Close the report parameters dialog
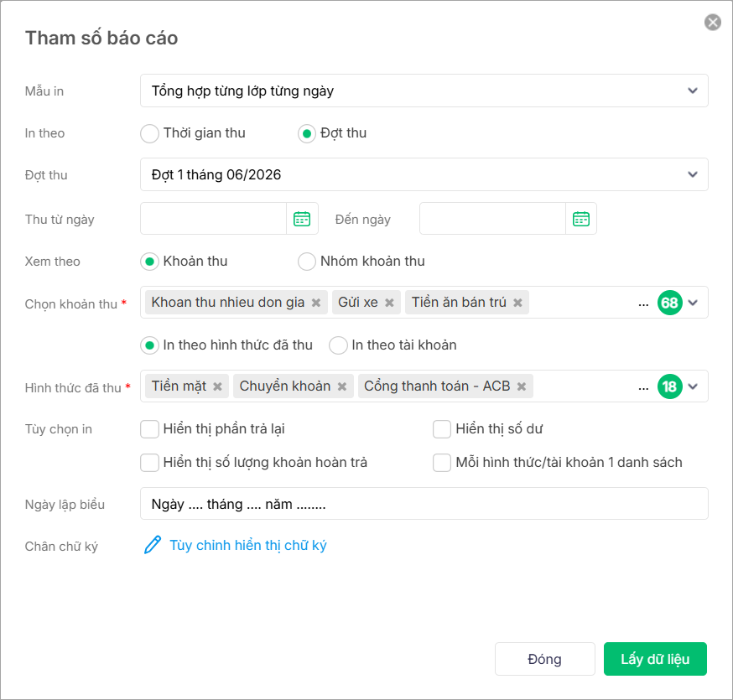Image resolution: width=733 pixels, height=700 pixels. 713,23
